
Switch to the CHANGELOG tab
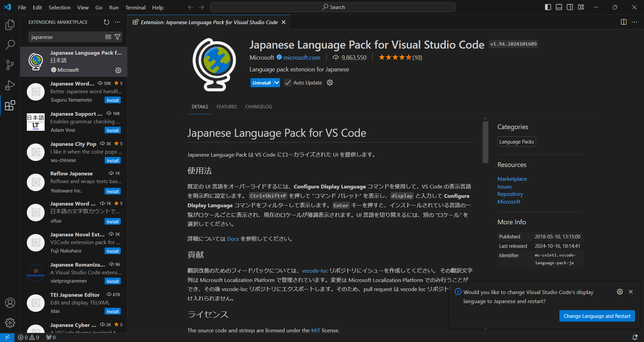coord(259,107)
